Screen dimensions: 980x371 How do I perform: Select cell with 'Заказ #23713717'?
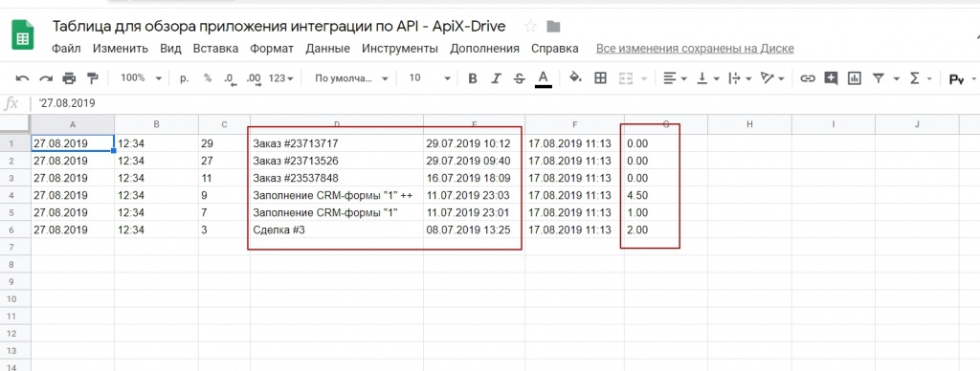coord(337,143)
